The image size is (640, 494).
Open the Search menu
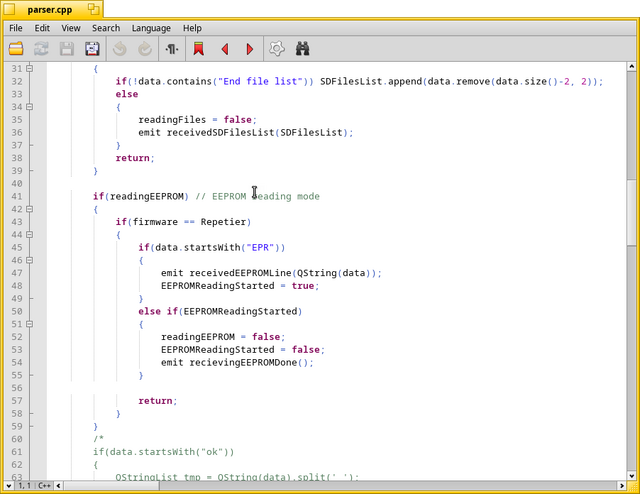[x=106, y=28]
